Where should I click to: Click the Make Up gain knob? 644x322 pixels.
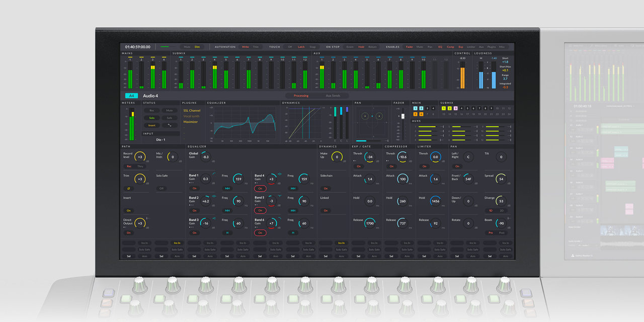pyautogui.click(x=337, y=157)
